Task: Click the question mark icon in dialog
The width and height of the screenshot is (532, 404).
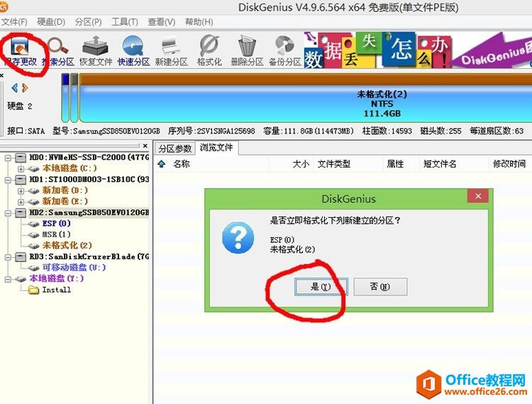Action: (238, 238)
